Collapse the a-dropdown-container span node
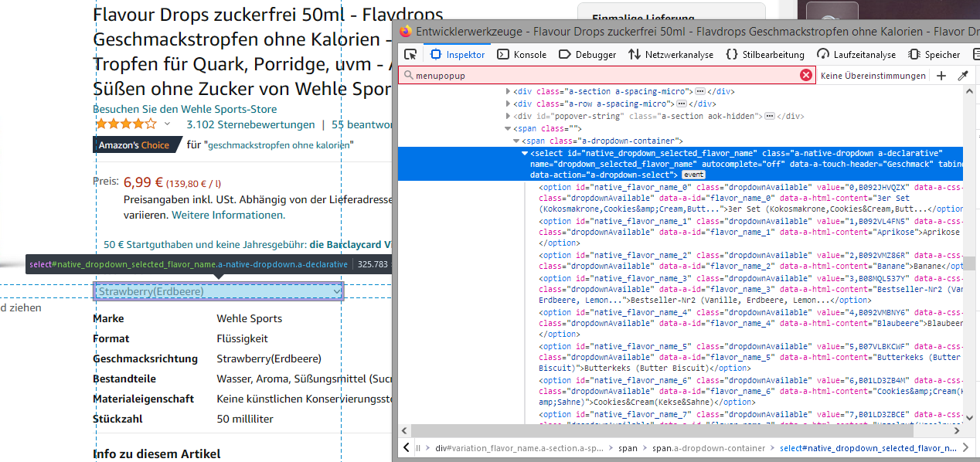 click(517, 141)
